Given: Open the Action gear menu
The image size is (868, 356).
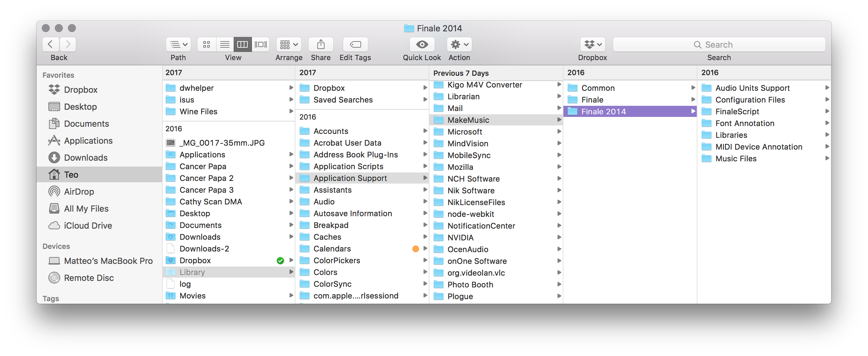Looking at the screenshot, I should pyautogui.click(x=459, y=44).
